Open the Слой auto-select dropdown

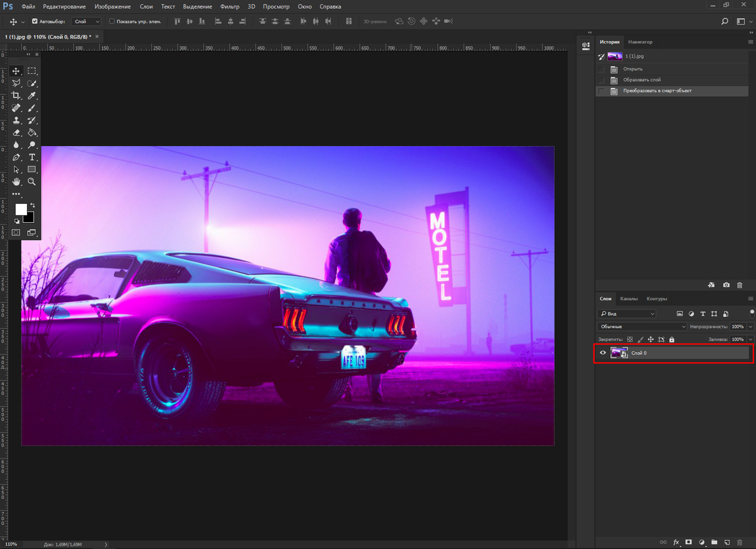pos(86,21)
